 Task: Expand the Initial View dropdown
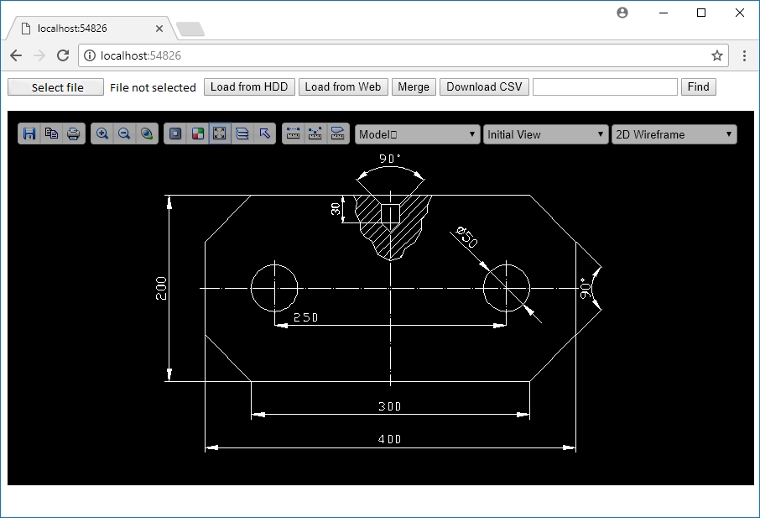click(545, 134)
